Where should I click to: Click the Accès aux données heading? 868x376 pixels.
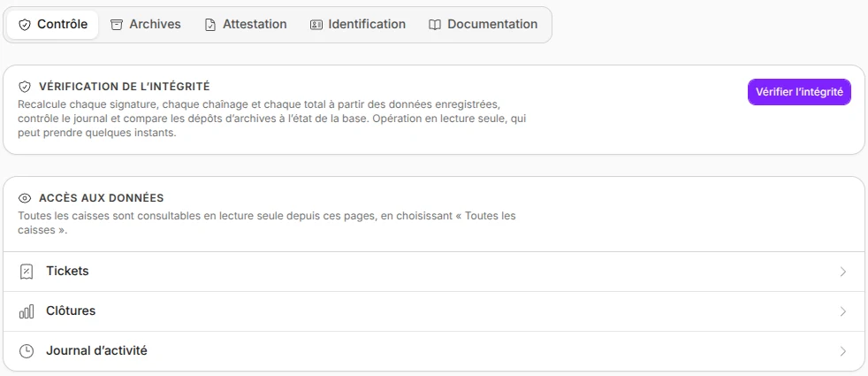coord(102,198)
